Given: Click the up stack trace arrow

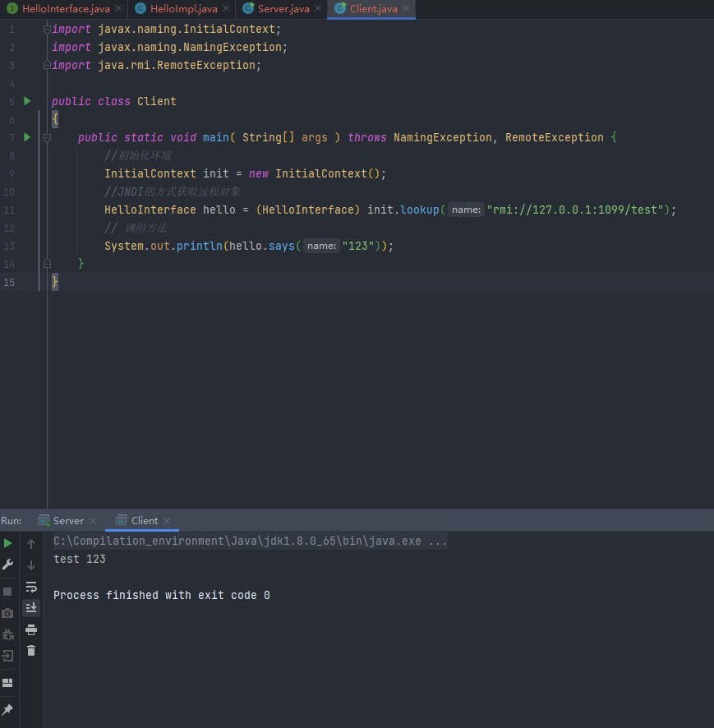Looking at the screenshot, I should click(31, 544).
